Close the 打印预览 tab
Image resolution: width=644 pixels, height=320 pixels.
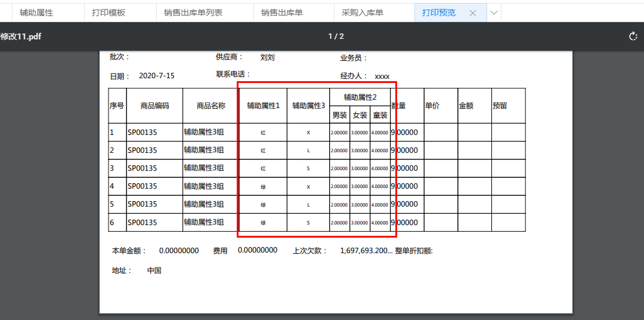click(x=473, y=13)
